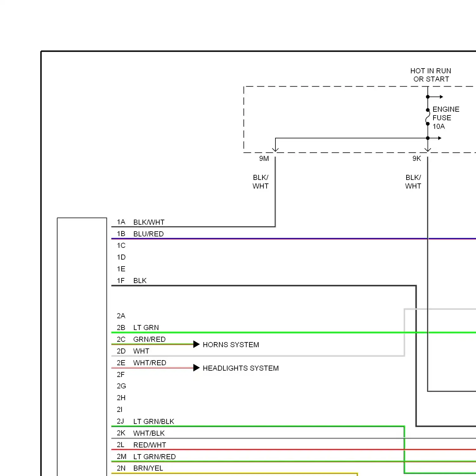The width and height of the screenshot is (476, 476).
Task: Select the 9M connector pin label
Action: click(264, 159)
